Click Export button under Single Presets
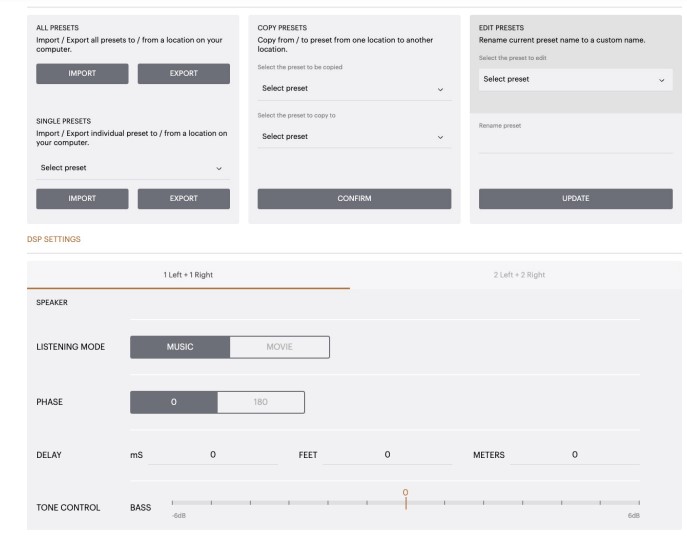Image resolution: width=687 pixels, height=539 pixels. pos(184,198)
